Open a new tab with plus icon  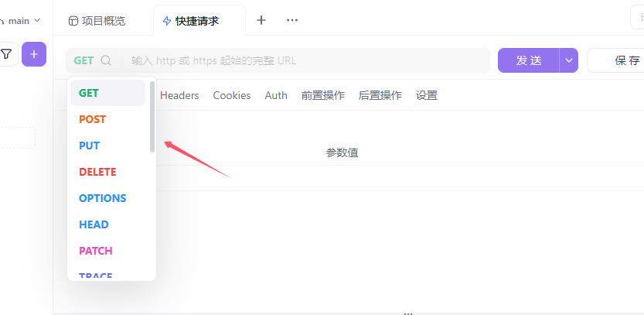point(261,20)
